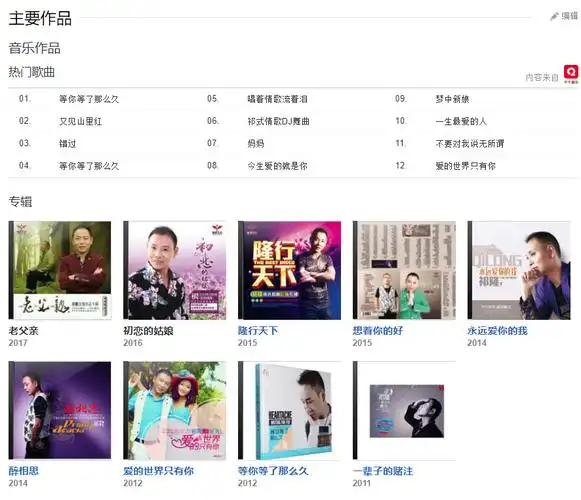The height and width of the screenshot is (500, 581).
Task: Click the 内容来自 label
Action: pyautogui.click(x=542, y=77)
